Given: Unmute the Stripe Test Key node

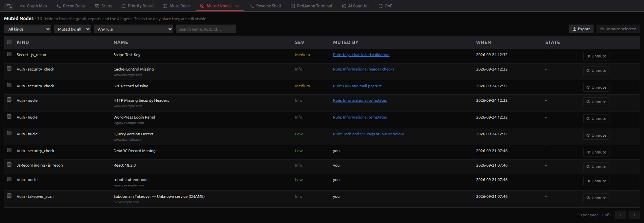Looking at the screenshot, I should 596,56.
